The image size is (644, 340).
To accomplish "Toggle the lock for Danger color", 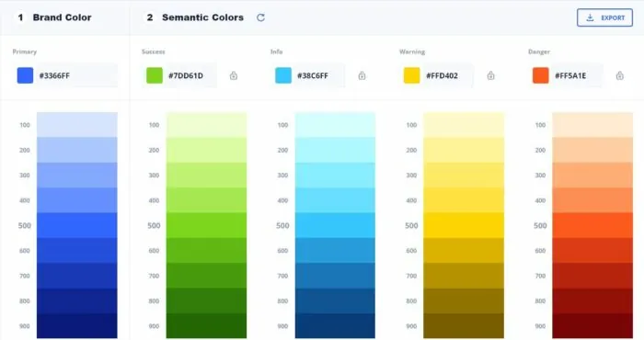I will tap(620, 75).
